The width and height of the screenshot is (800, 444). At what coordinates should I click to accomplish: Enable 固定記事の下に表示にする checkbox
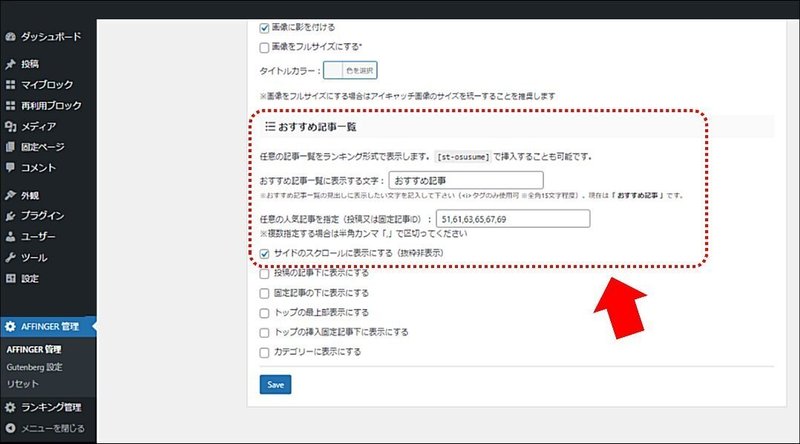coord(264,293)
